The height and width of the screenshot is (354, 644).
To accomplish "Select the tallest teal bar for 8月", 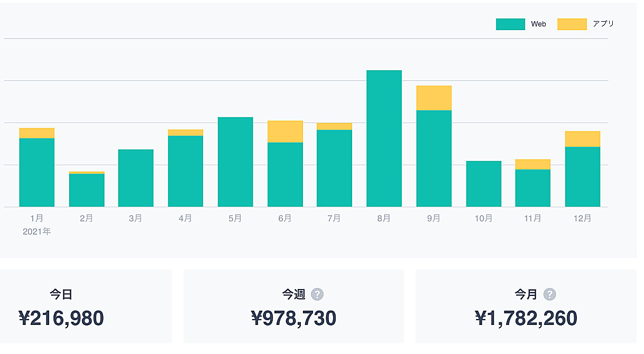I will tap(384, 138).
